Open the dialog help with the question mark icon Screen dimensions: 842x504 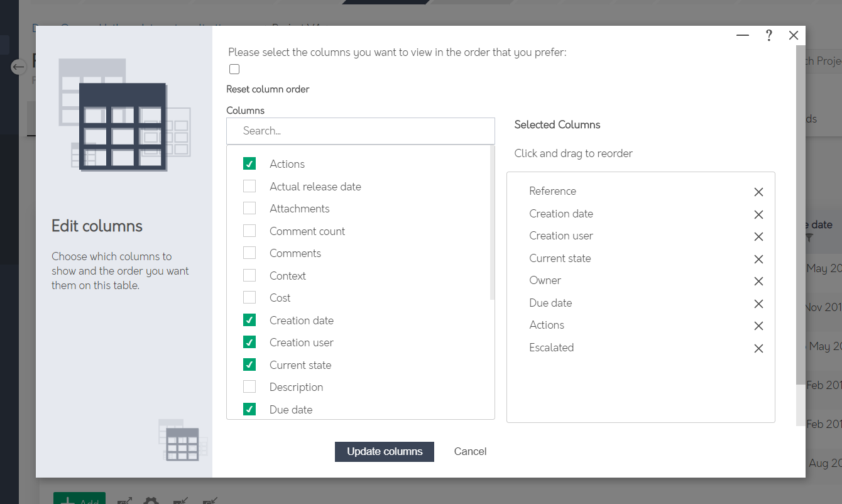coord(768,35)
